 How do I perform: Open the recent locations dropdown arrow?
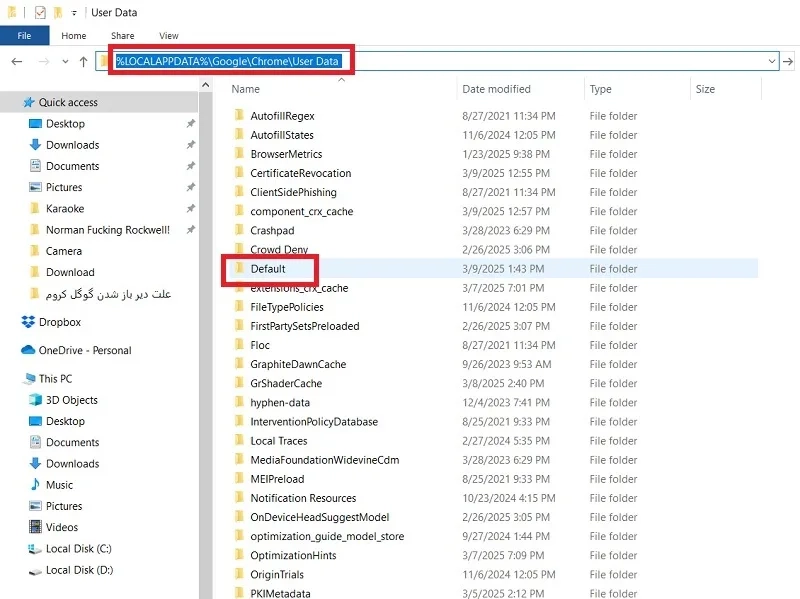65,62
